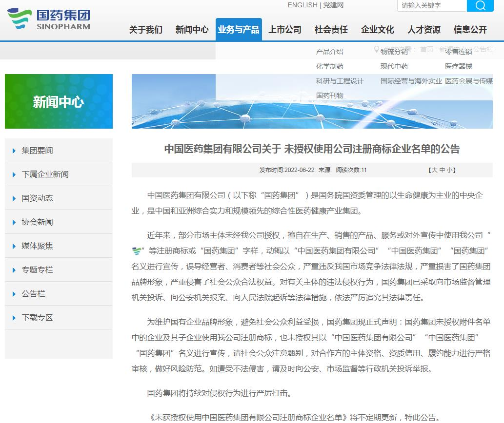
Task: Click the arrow icon beside 下载专区
Action: (14, 318)
